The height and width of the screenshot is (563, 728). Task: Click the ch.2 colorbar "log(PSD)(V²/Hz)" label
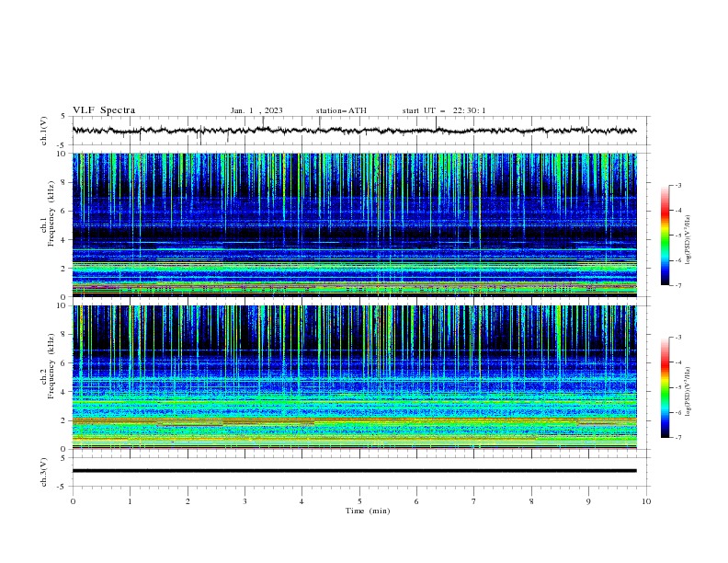pos(688,391)
